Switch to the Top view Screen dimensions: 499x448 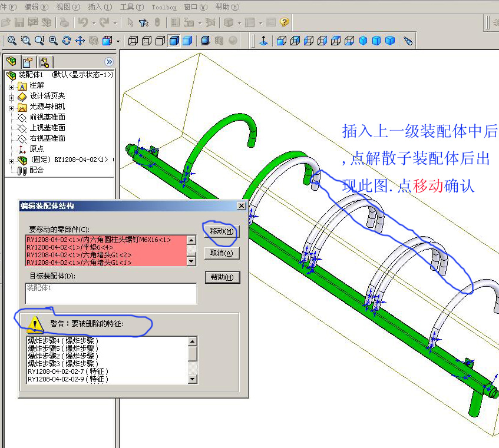click(336, 41)
